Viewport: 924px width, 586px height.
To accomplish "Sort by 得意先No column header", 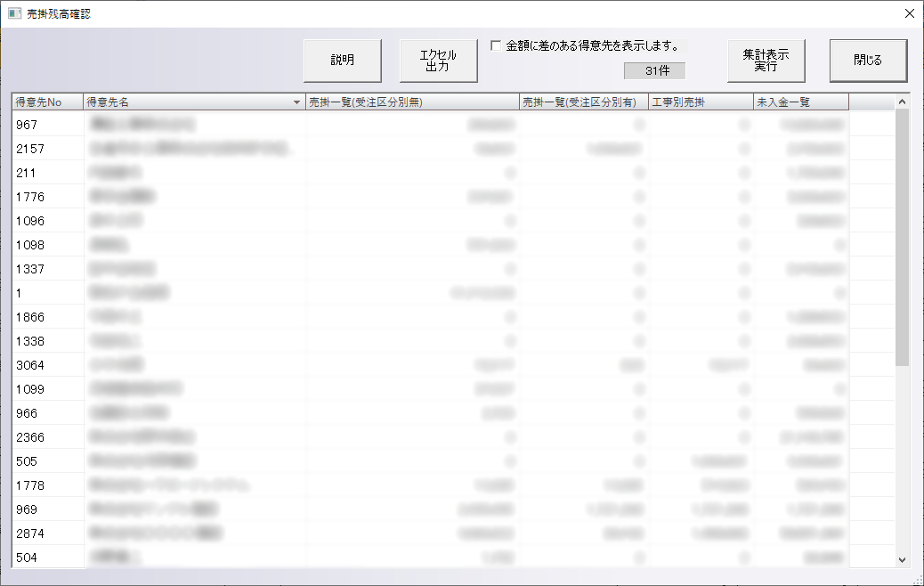I will (x=47, y=102).
